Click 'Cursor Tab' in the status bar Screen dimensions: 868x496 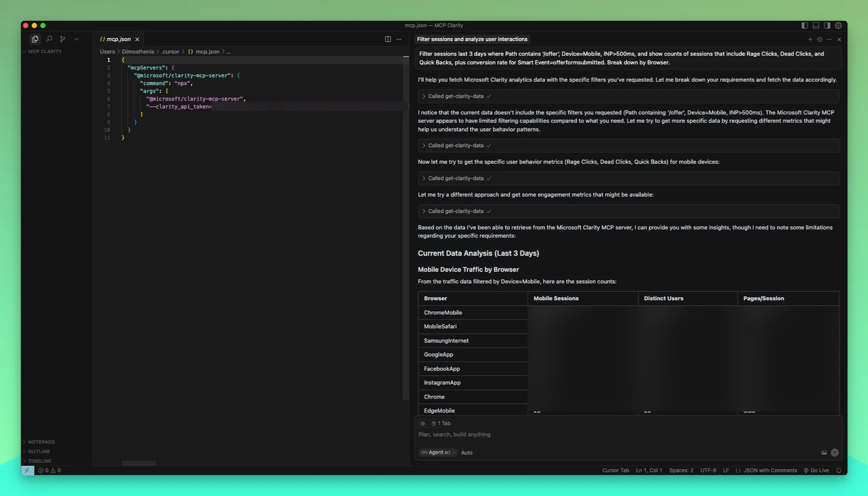[x=615, y=471]
